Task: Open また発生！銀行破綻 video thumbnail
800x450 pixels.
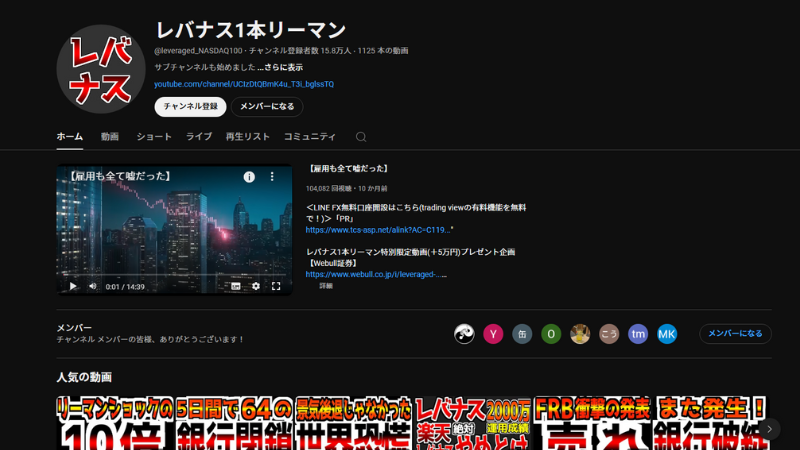Action: (x=712, y=423)
